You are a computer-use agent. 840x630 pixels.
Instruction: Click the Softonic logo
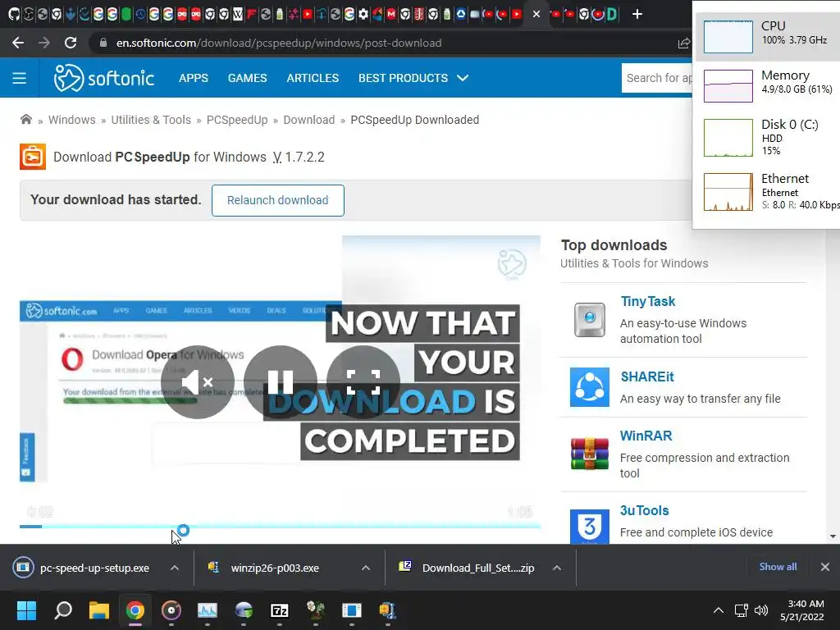click(x=104, y=78)
